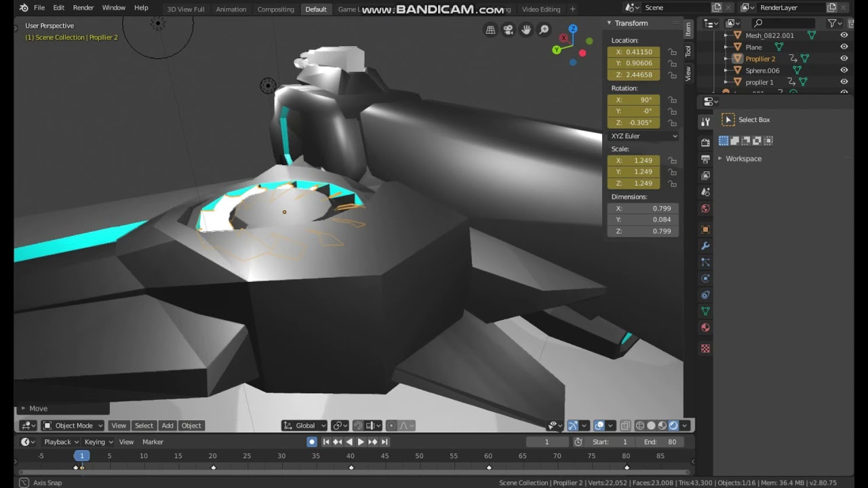Image resolution: width=868 pixels, height=488 pixels.
Task: Hide Mesh_0822.001 with its eye icon
Action: (x=844, y=35)
